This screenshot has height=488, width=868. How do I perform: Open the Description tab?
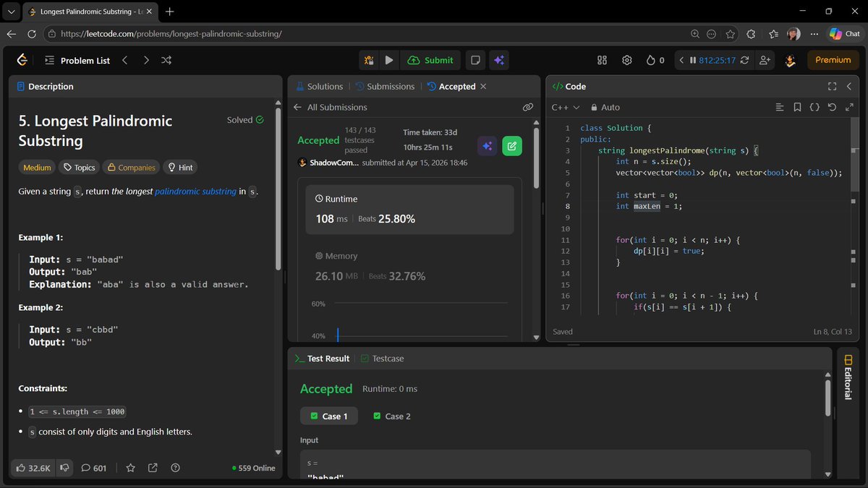coord(45,86)
